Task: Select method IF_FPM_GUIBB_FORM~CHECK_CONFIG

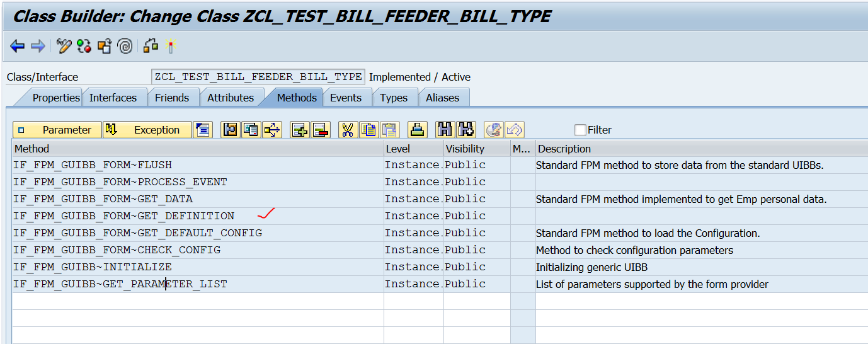Action: tap(198, 250)
